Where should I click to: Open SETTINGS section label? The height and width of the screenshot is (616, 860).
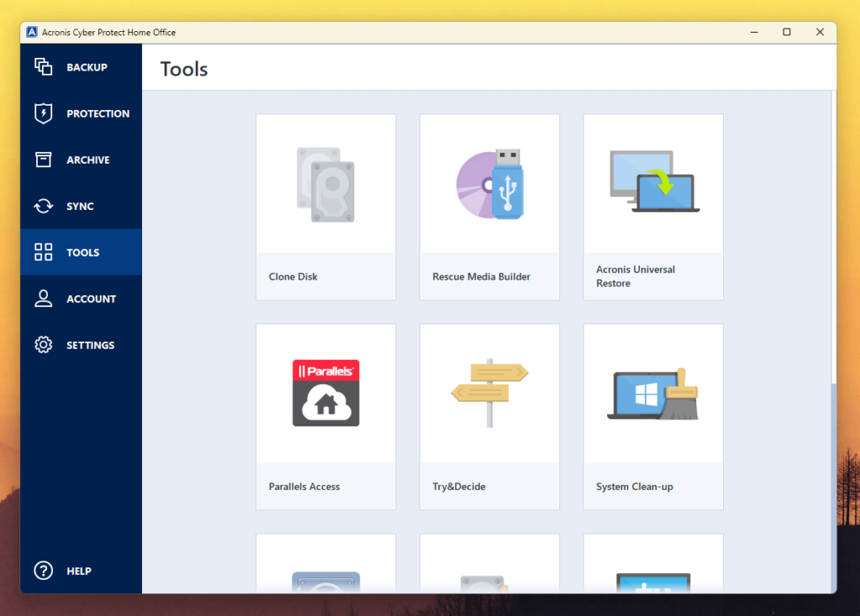pyautogui.click(x=91, y=345)
